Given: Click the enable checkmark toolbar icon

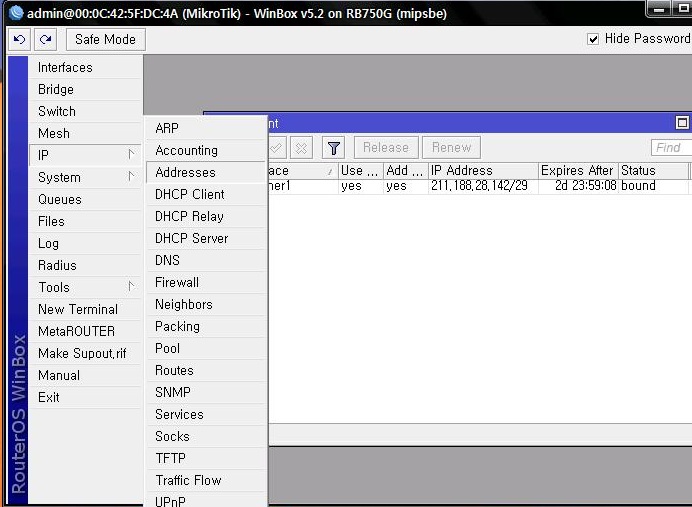Looking at the screenshot, I should coord(277,148).
